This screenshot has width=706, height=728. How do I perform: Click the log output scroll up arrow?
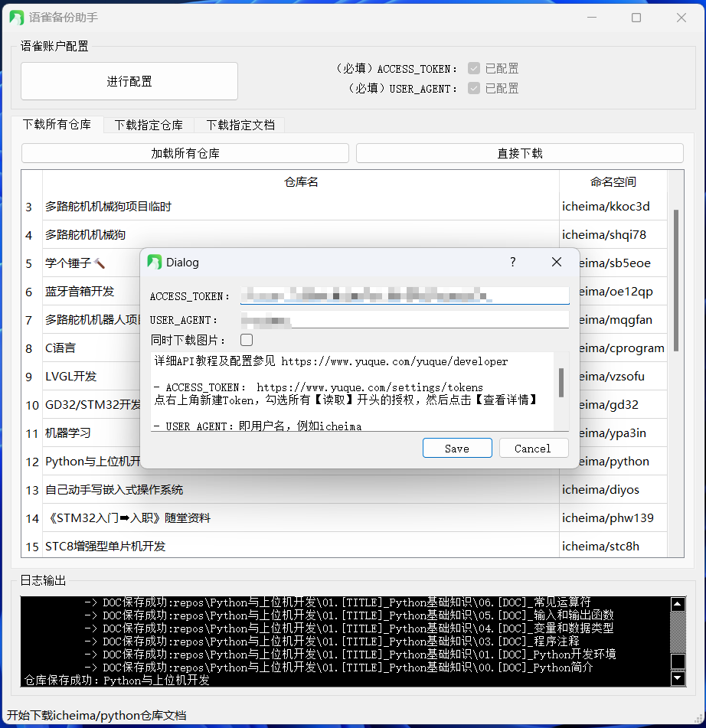pyautogui.click(x=678, y=603)
